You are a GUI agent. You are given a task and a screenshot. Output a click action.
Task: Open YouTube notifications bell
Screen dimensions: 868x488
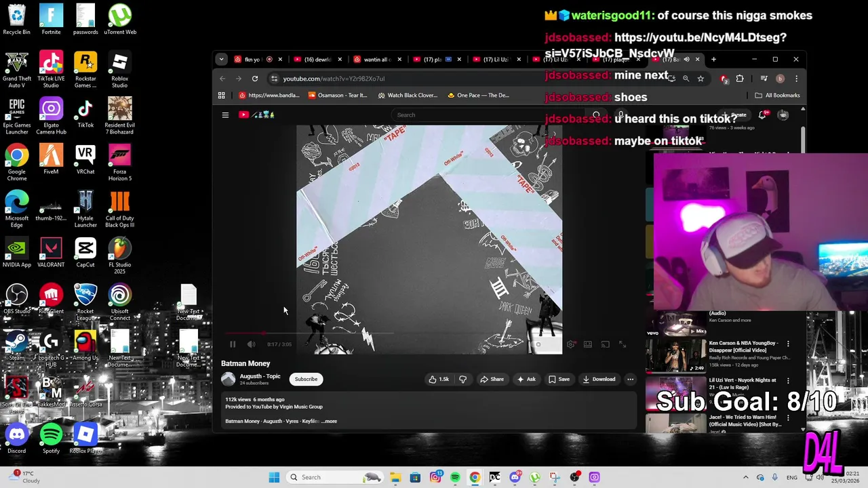pos(762,115)
